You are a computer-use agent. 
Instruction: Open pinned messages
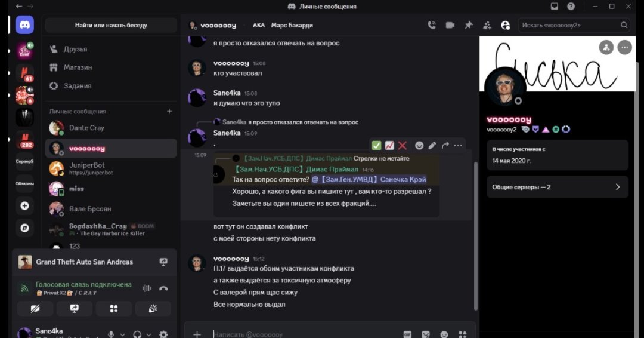coord(469,25)
